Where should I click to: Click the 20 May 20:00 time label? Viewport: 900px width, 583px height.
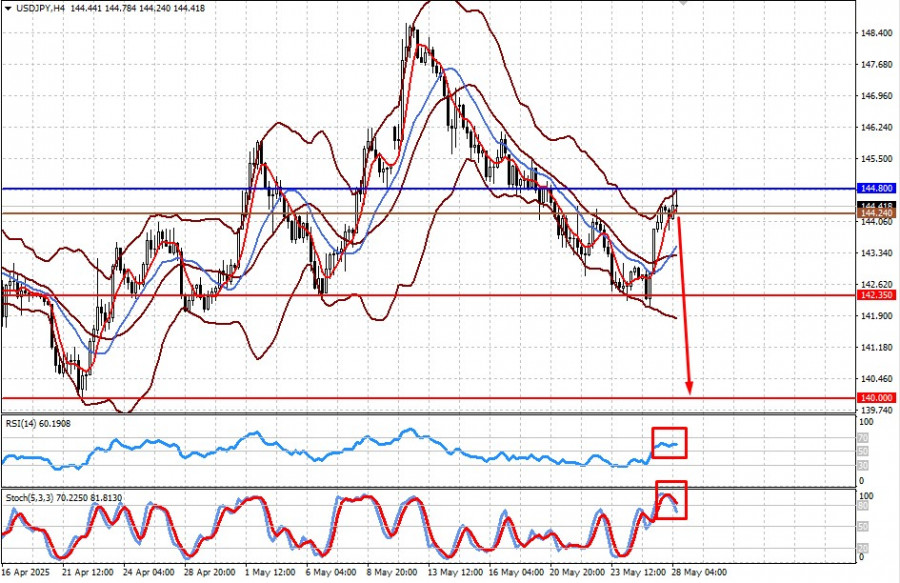click(577, 573)
